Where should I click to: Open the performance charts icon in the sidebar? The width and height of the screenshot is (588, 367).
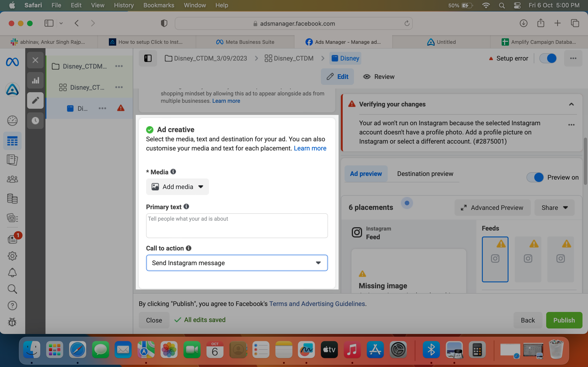click(x=35, y=80)
